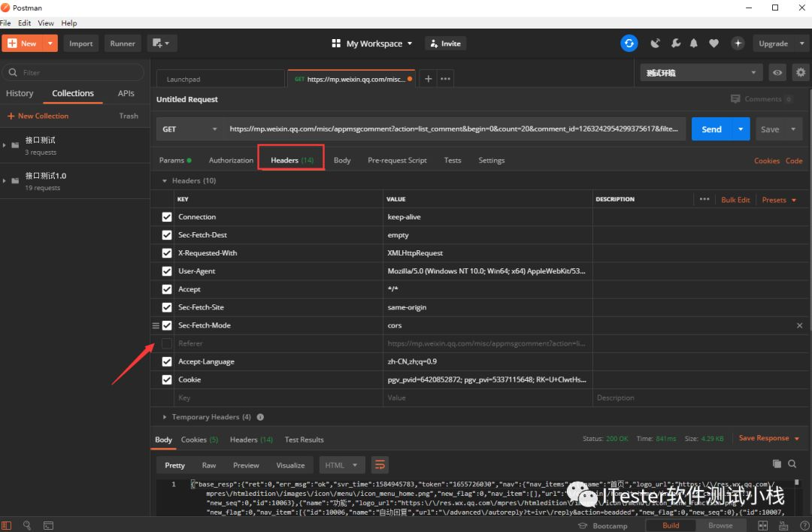Uncheck the Connection header checkbox
Screen dimensions: 812x532
[167, 217]
